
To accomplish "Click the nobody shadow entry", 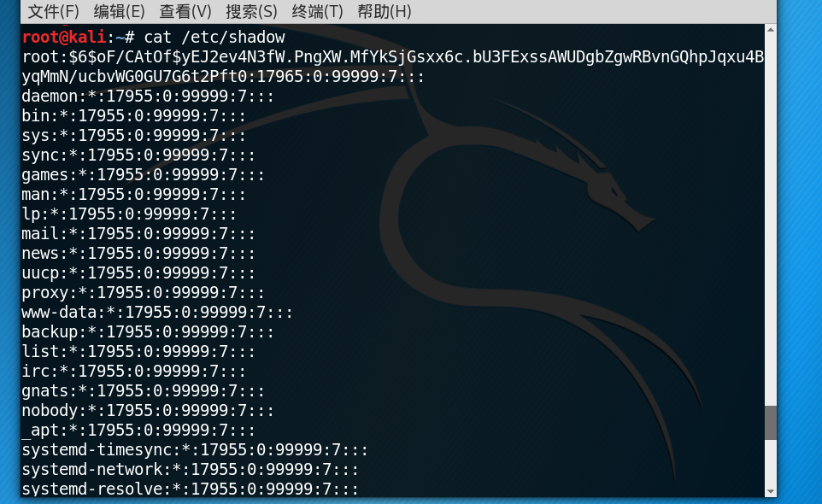I will [x=148, y=410].
